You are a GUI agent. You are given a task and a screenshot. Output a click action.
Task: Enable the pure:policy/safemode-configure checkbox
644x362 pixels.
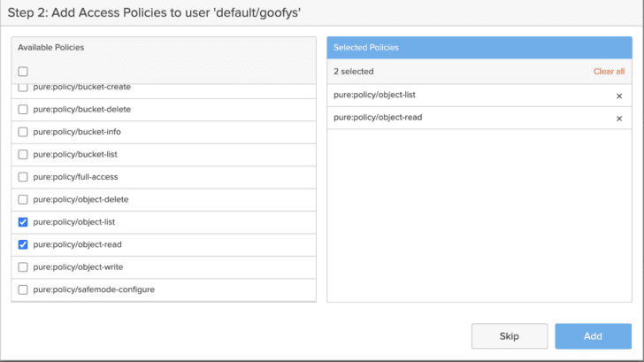point(23,289)
